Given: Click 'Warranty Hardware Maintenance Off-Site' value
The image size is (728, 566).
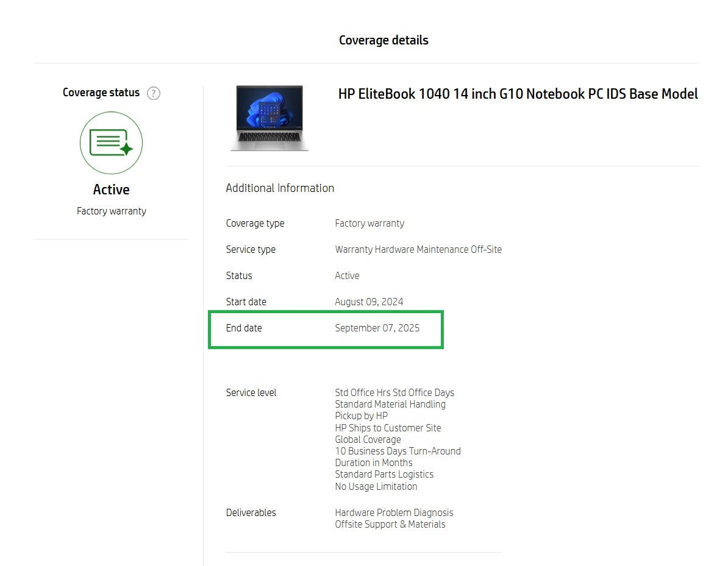Looking at the screenshot, I should (x=418, y=250).
